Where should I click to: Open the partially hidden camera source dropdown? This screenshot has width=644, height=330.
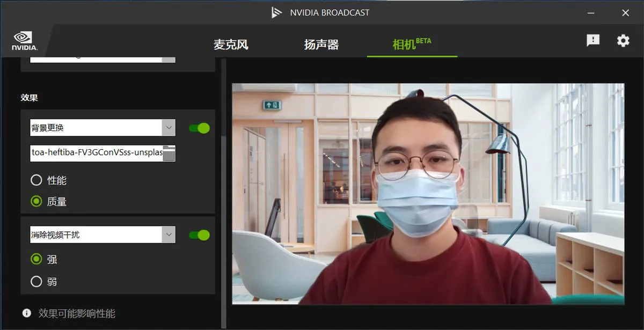(103, 59)
